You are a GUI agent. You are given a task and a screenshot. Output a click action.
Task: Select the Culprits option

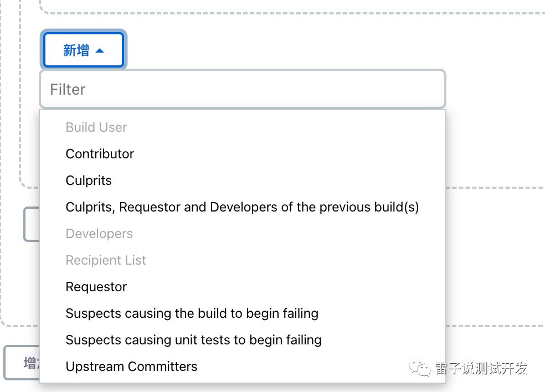[89, 180]
